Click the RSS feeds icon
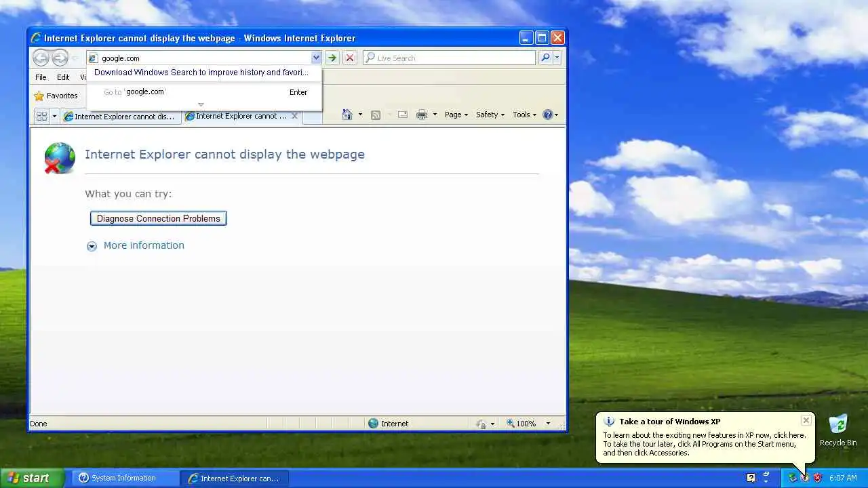Image resolution: width=868 pixels, height=488 pixels. (x=376, y=115)
